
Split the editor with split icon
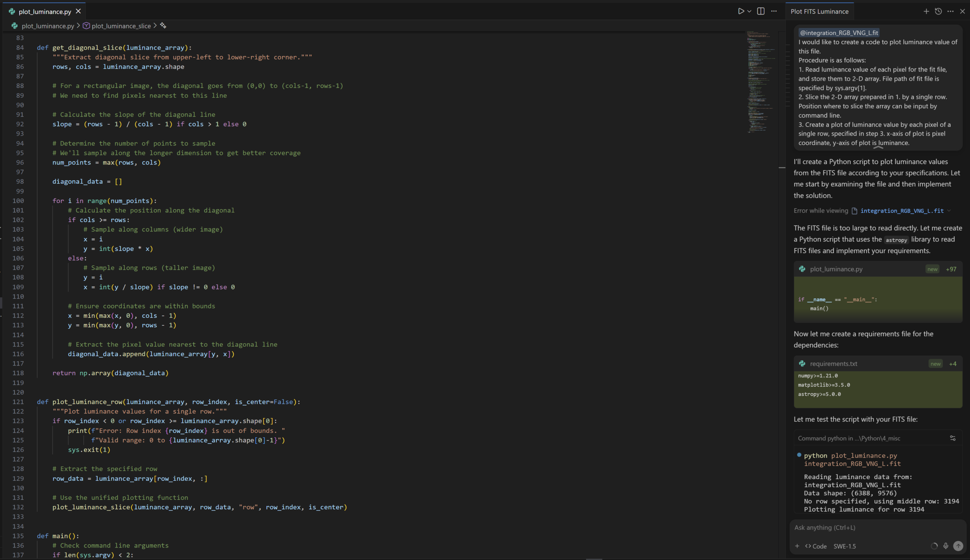point(760,11)
